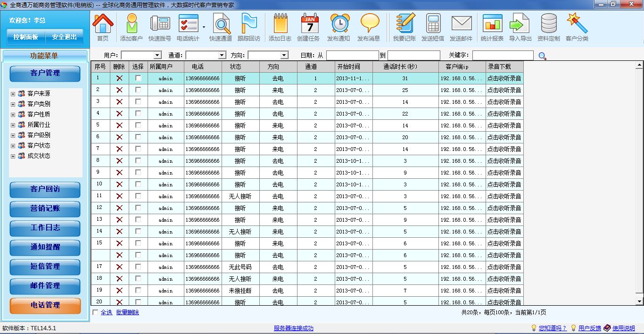Image resolution: width=644 pixels, height=334 pixels.
Task: Delete row 11 with red X
Action: coord(119,196)
